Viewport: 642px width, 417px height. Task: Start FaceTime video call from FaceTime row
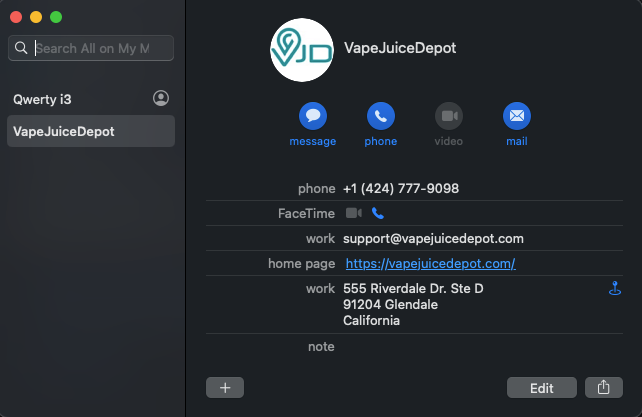(354, 213)
